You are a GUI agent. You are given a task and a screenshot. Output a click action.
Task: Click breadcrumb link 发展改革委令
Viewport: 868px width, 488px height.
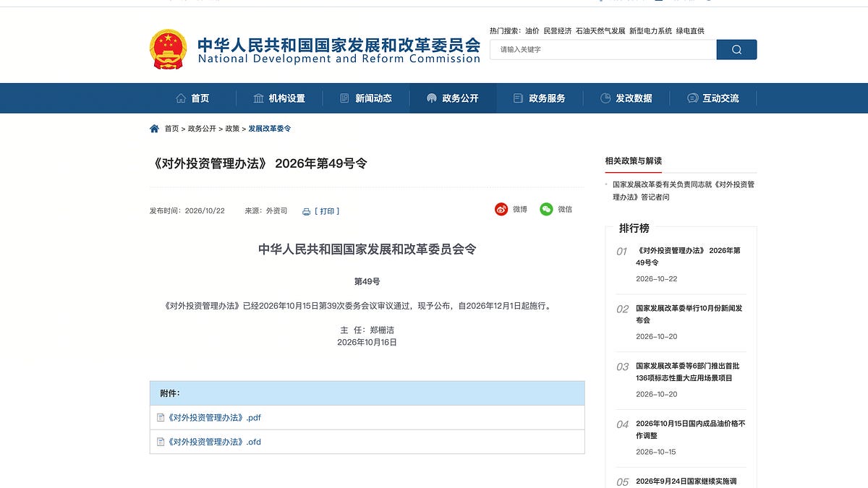click(270, 129)
